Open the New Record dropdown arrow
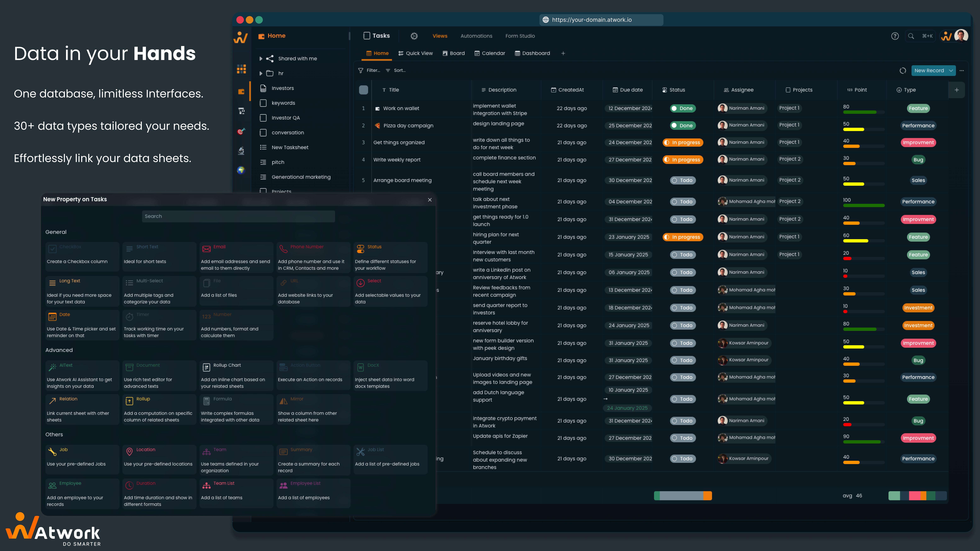Image resolution: width=980 pixels, height=551 pixels. [x=951, y=70]
